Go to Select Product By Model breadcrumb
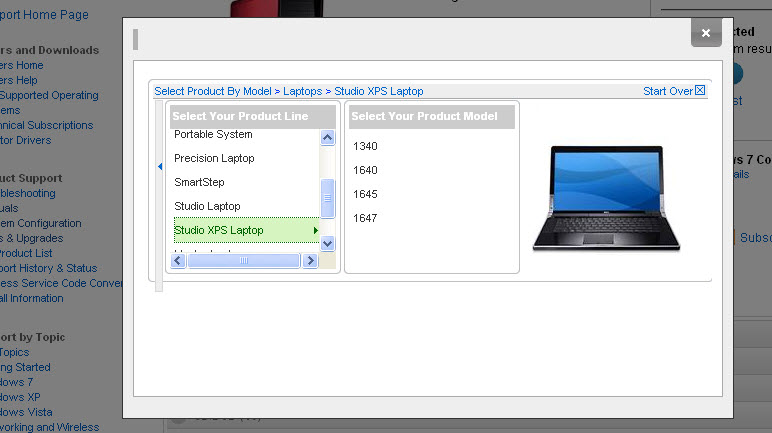This screenshot has width=772, height=433. (213, 91)
